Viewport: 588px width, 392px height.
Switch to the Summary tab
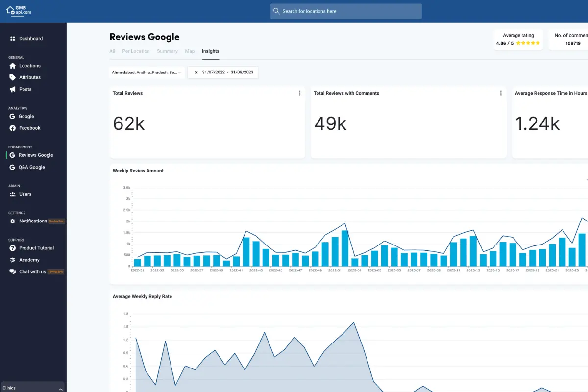pos(168,51)
